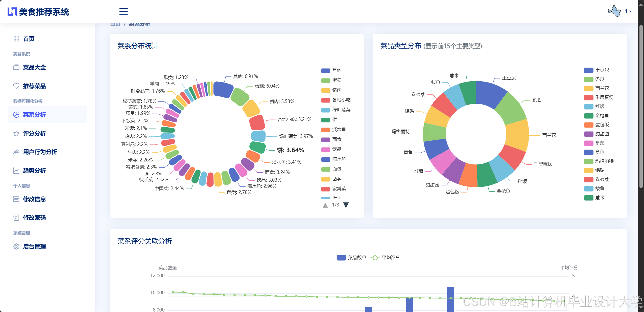Open the user dropdown arrow beside 1
This screenshot has height=312, width=644.
[631, 11]
